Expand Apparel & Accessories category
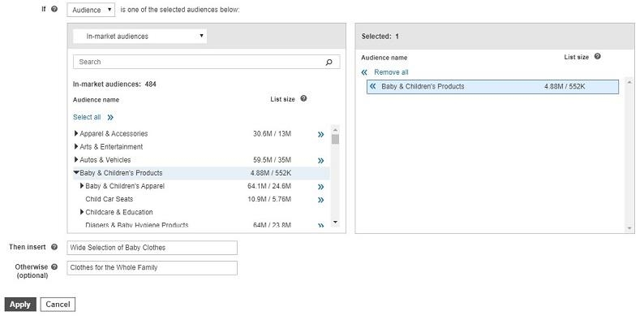644x316 pixels. click(76, 133)
